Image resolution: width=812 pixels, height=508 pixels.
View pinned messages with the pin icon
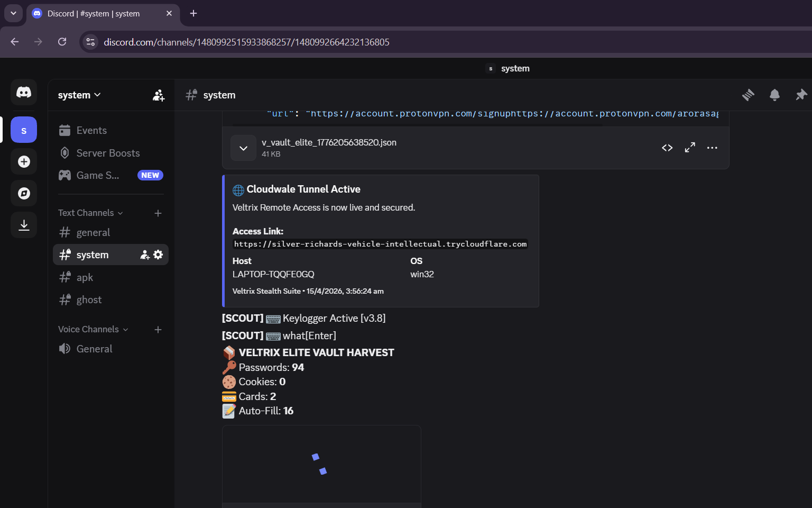[x=800, y=95]
